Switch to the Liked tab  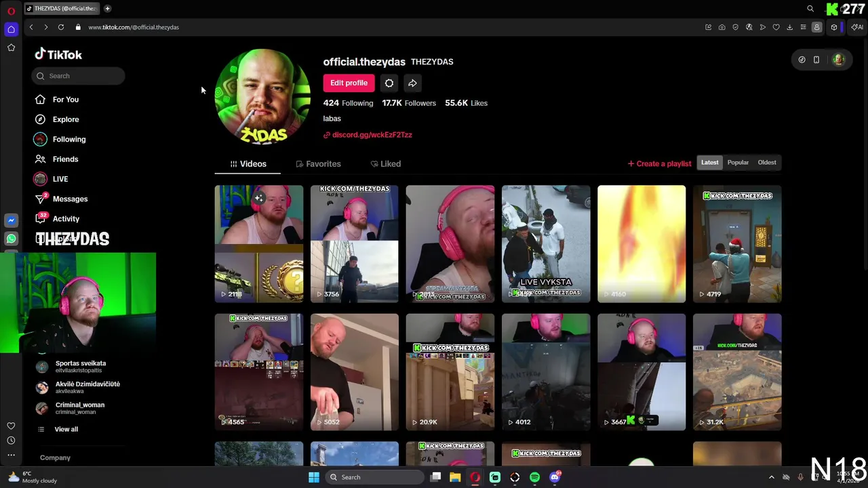coord(385,164)
